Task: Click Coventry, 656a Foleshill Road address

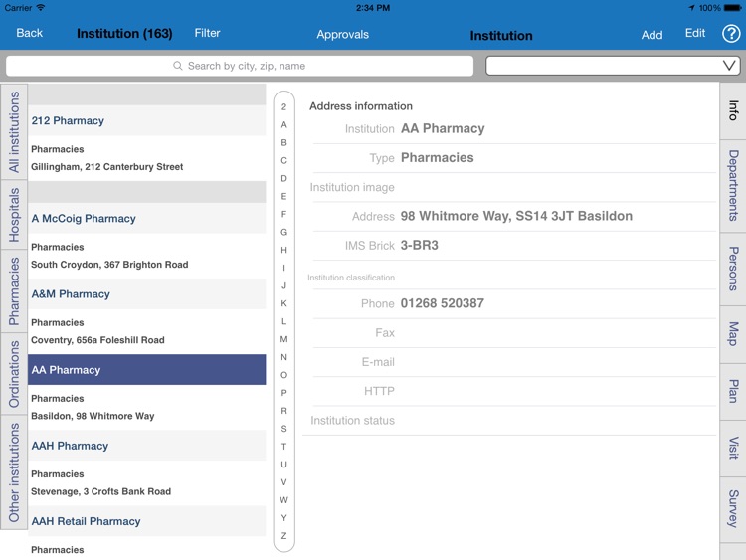Action: pos(97,340)
